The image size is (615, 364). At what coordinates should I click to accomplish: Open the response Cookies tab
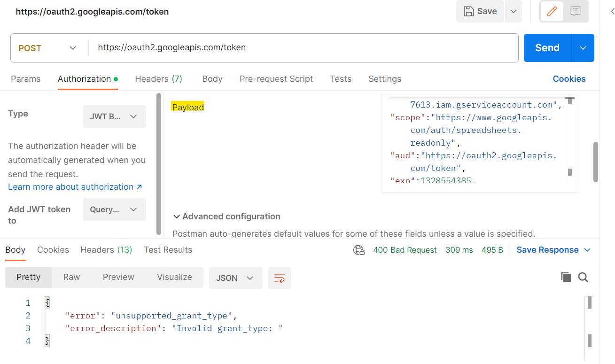[x=53, y=250]
